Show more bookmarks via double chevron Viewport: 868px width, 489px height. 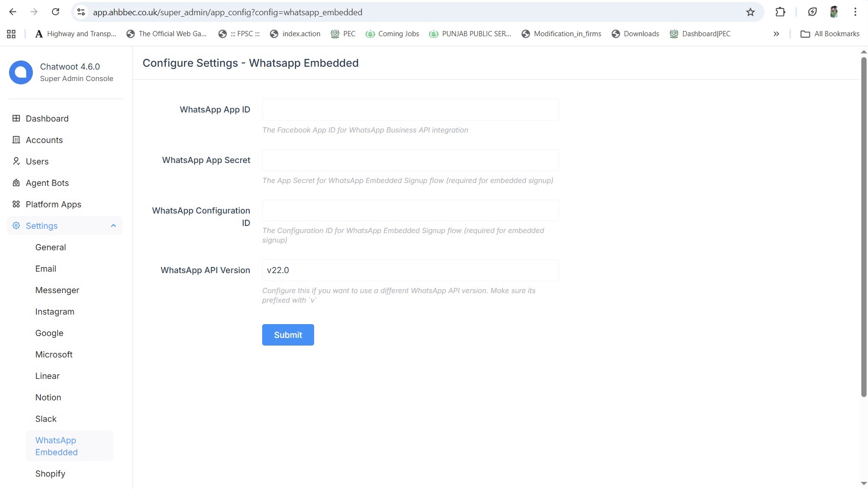(x=776, y=34)
